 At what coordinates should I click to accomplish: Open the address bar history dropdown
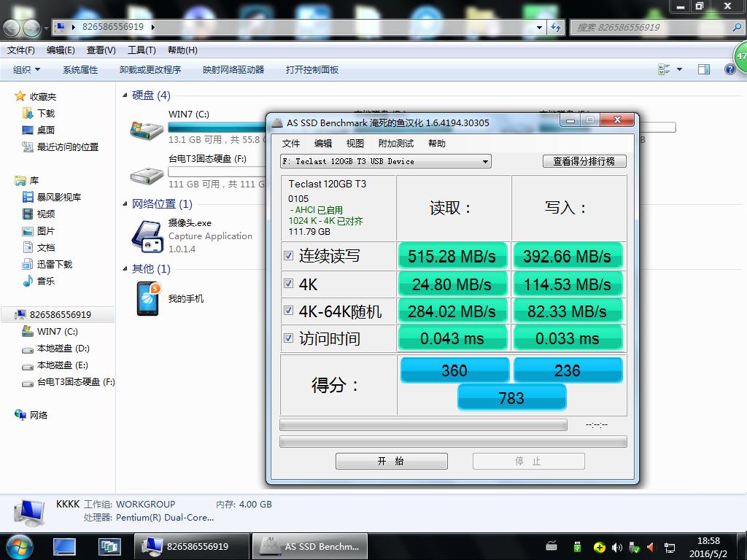[x=539, y=27]
